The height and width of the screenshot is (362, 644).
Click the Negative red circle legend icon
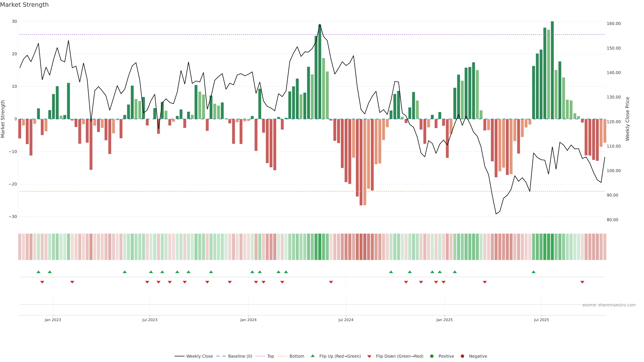point(462,356)
